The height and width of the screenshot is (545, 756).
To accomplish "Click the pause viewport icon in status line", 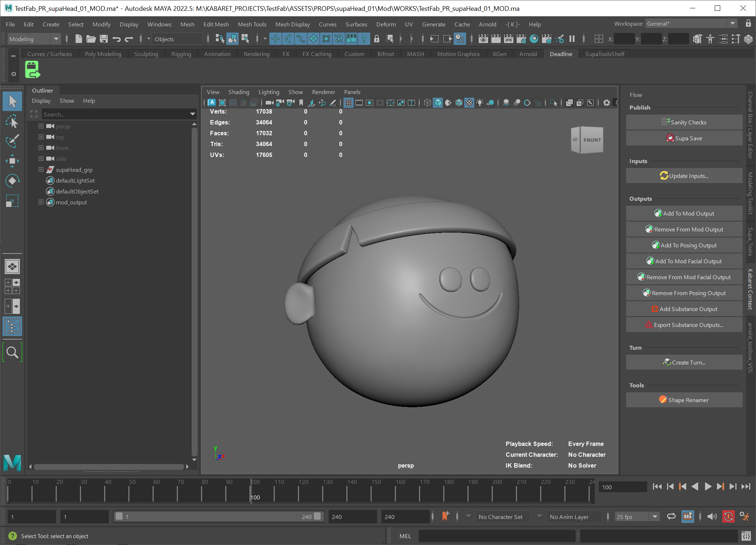I will (x=572, y=39).
